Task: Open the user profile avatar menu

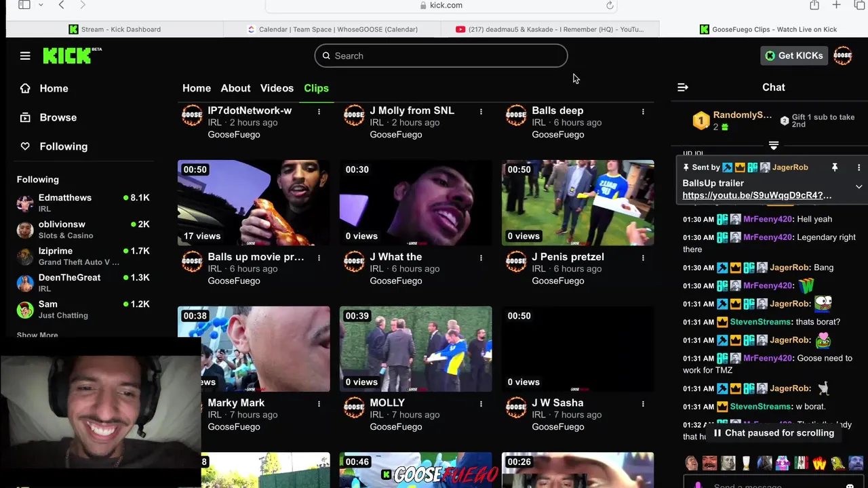Action: (843, 56)
